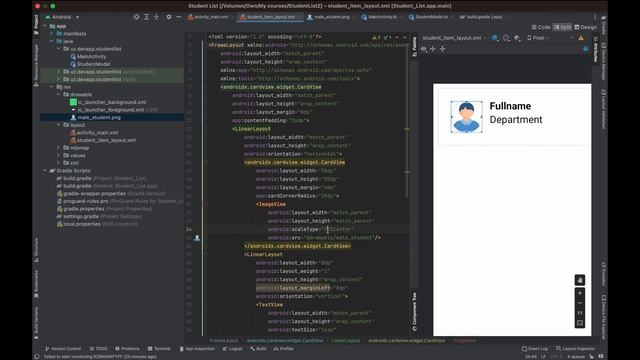The width and height of the screenshot is (640, 360).
Task: Open the Palette side panel
Action: coord(414,47)
